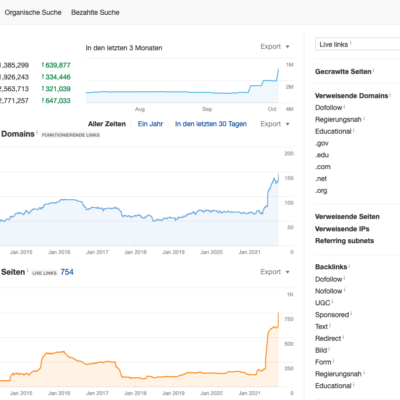This screenshot has width=400, height=400.
Task: Select Text backlinks entry
Action: tap(321, 327)
